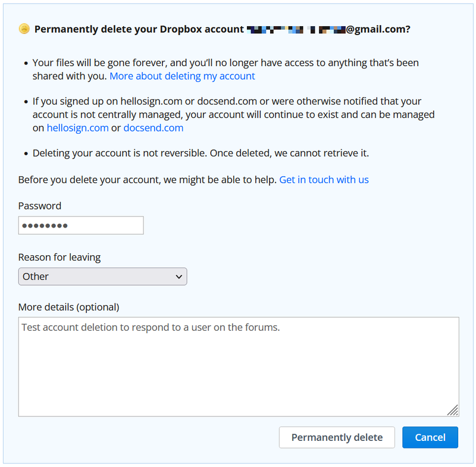Click the 'Before you delete your account' sentence

point(147,180)
